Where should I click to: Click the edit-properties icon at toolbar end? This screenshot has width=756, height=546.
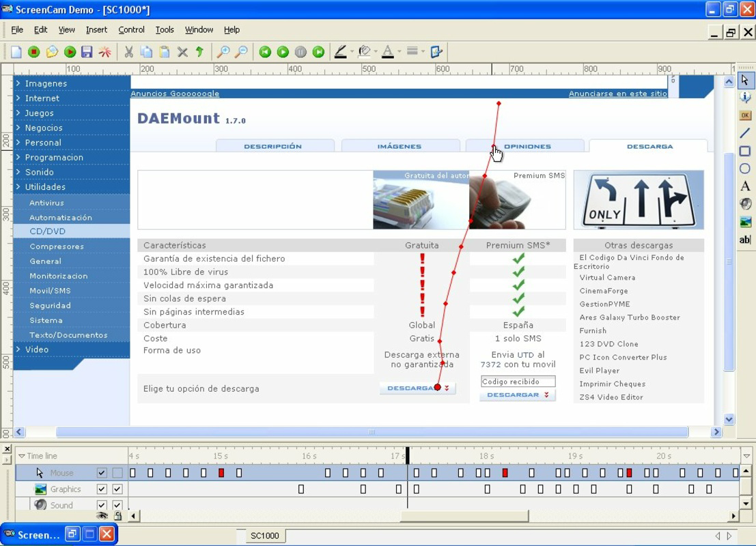tap(436, 52)
